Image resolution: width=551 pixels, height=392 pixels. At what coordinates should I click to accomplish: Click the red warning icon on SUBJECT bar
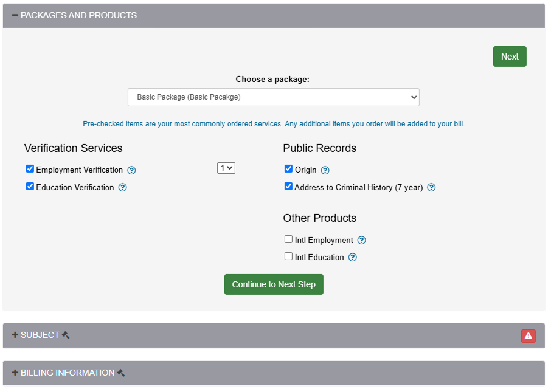click(528, 335)
